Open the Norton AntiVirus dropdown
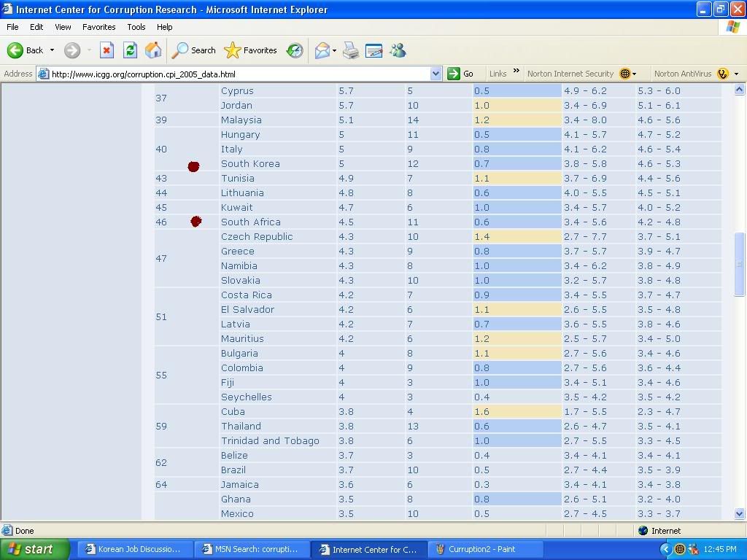Viewport: 747px width, 560px height. point(736,74)
